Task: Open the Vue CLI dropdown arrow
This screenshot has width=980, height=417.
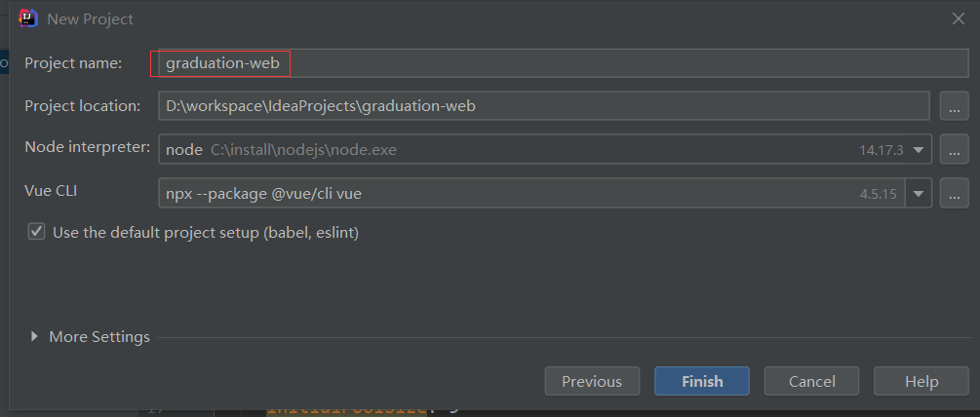Action: pyautogui.click(x=919, y=194)
